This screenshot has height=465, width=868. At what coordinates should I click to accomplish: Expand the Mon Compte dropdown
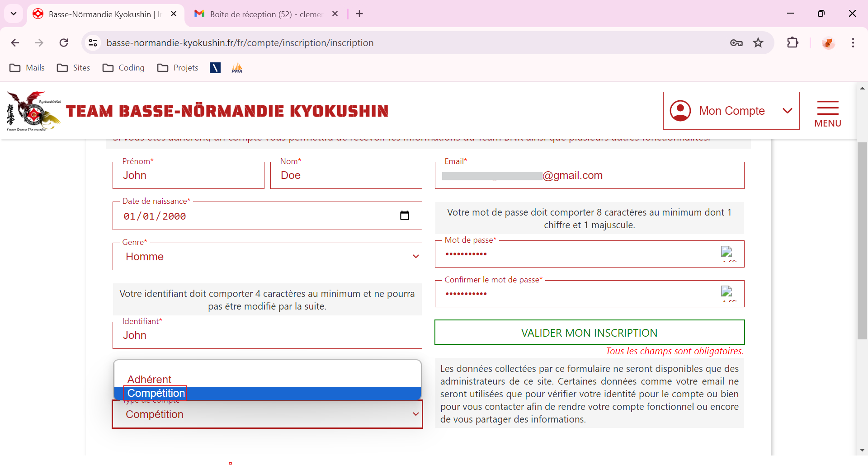point(731,111)
